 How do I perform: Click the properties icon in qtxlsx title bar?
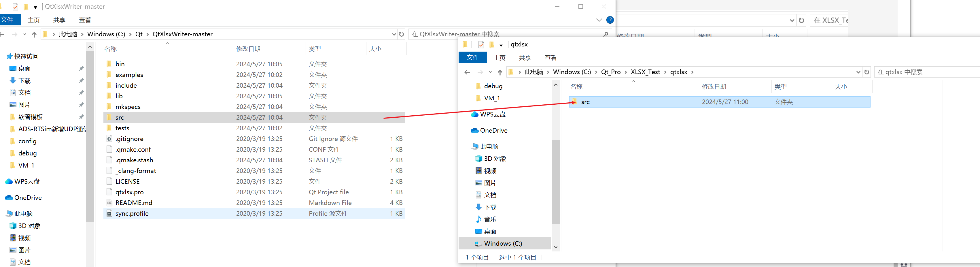481,45
